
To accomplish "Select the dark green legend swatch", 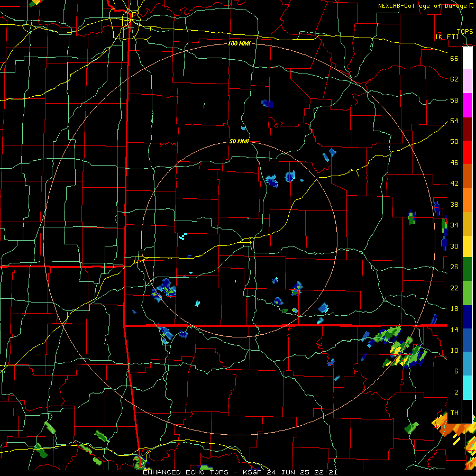I will tap(467, 269).
